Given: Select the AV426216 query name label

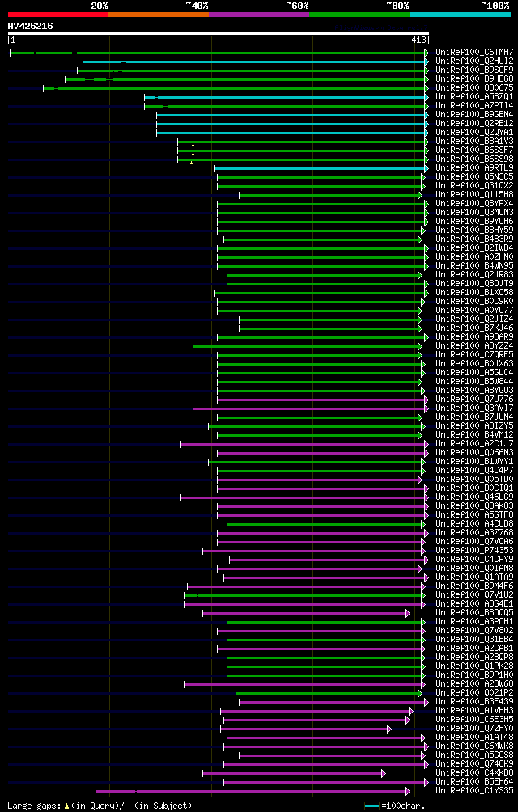Looking at the screenshot, I should coord(30,25).
